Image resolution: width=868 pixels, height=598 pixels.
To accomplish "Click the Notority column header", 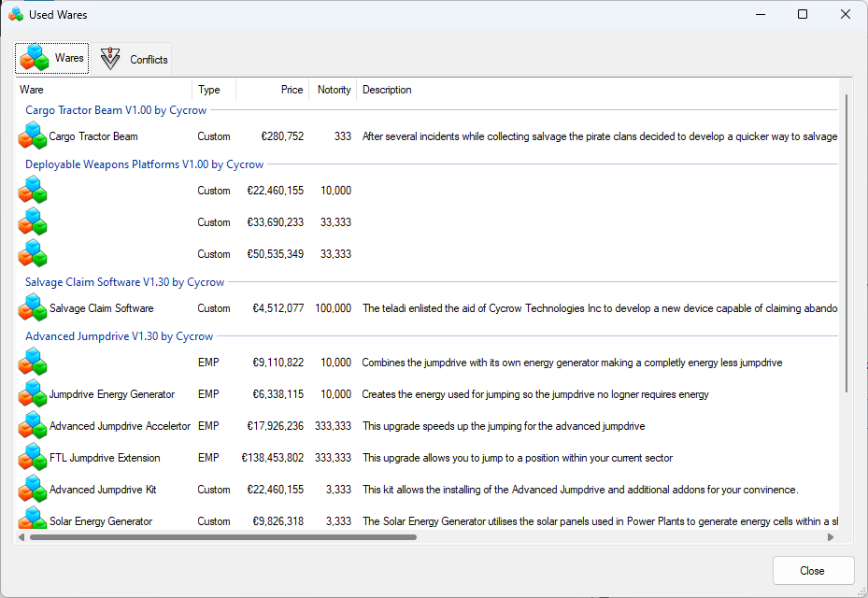I will coord(334,90).
